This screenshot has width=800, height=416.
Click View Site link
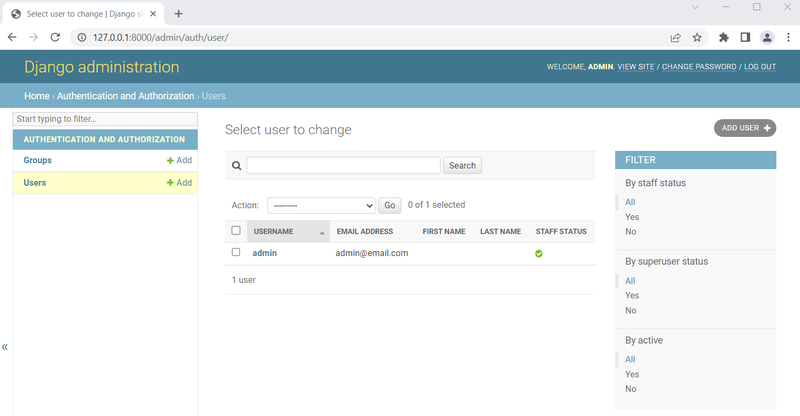point(636,67)
